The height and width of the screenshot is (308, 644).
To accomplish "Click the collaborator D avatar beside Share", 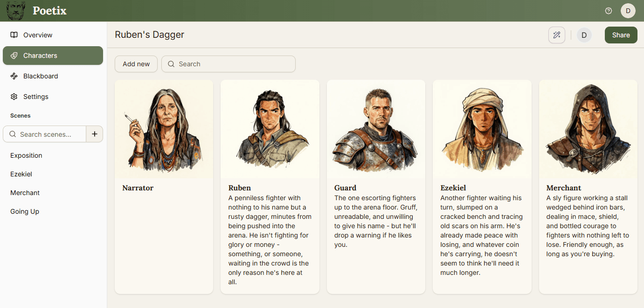I will point(584,35).
